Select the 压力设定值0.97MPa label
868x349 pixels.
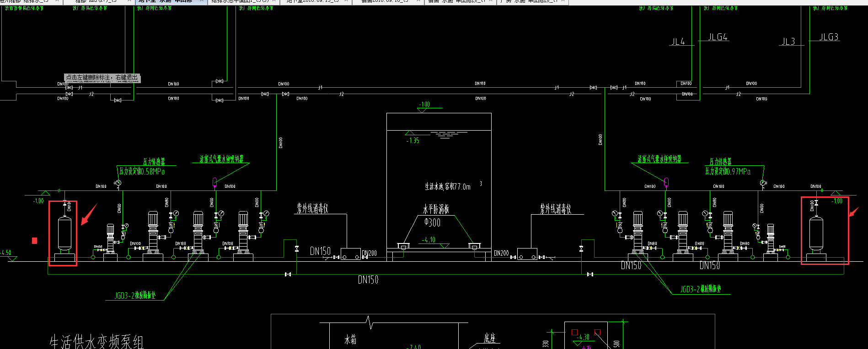click(x=728, y=171)
